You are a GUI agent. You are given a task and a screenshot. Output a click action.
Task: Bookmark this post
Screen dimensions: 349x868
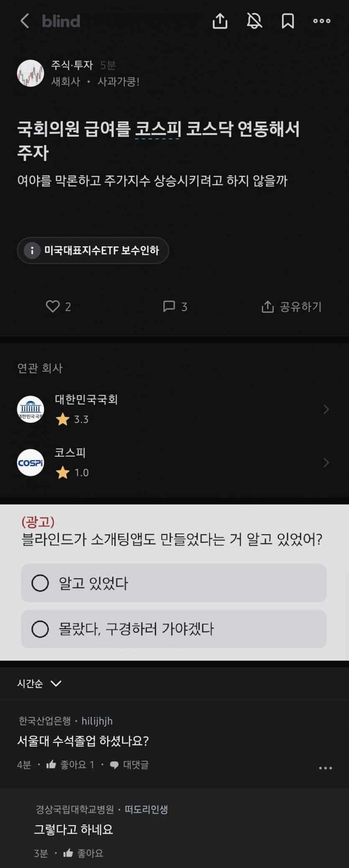click(x=287, y=21)
